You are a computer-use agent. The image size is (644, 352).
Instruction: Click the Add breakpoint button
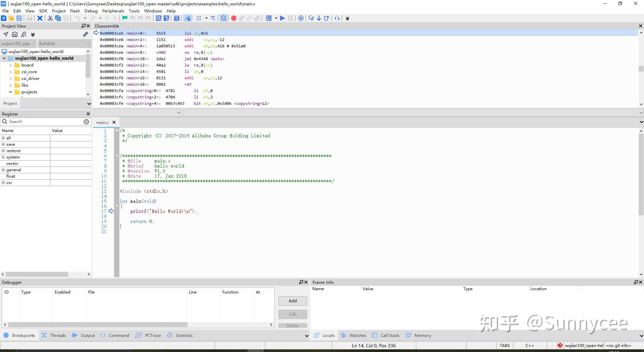(292, 301)
